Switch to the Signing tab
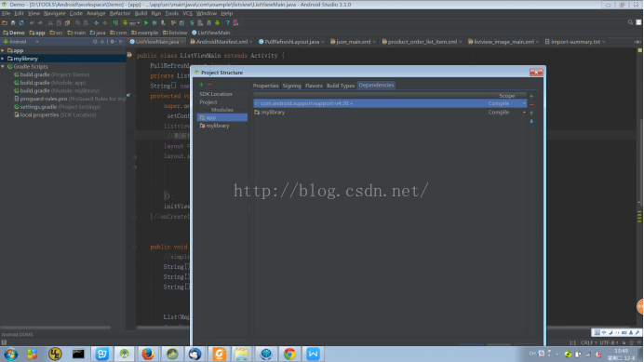The width and height of the screenshot is (644, 362). [291, 86]
